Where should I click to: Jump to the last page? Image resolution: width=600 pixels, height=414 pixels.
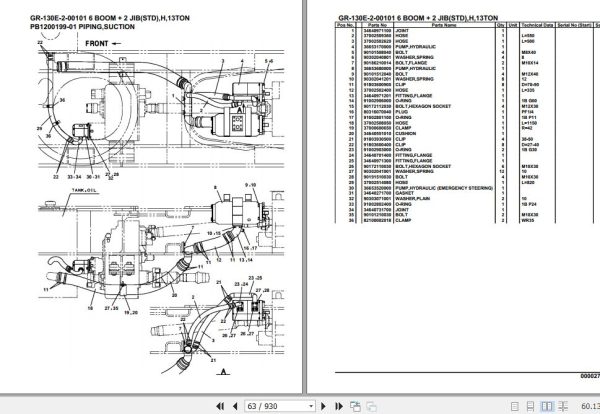click(x=339, y=406)
